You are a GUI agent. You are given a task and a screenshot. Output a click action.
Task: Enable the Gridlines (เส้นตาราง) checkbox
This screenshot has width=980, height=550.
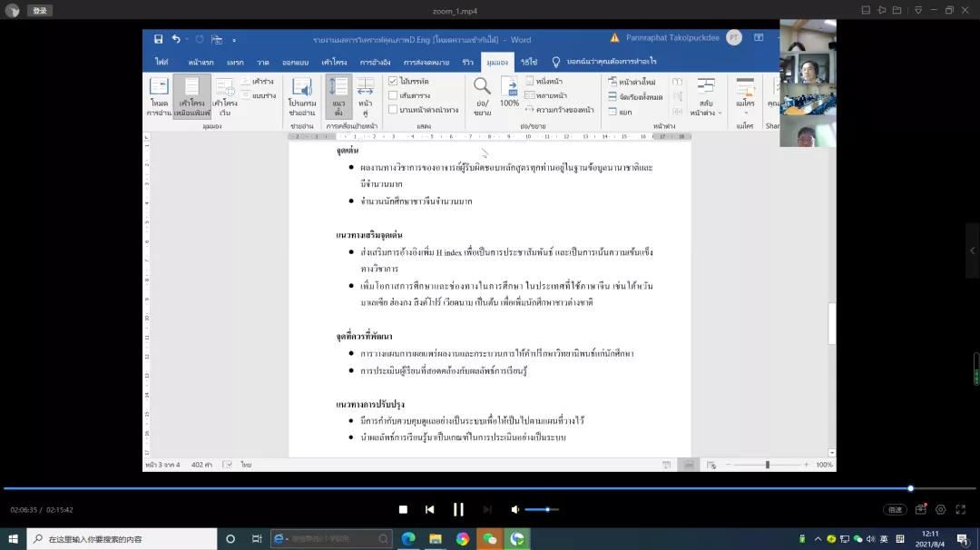[x=393, y=95]
